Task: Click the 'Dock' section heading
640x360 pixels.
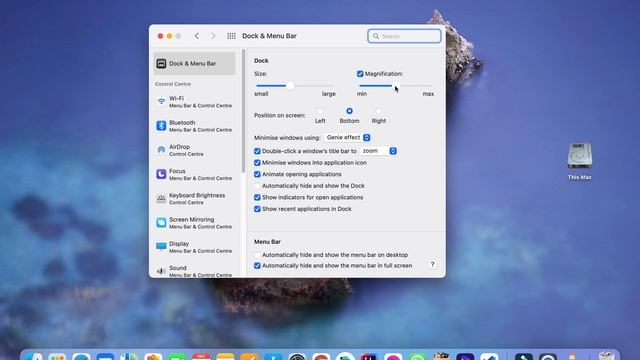Action: (x=261, y=60)
